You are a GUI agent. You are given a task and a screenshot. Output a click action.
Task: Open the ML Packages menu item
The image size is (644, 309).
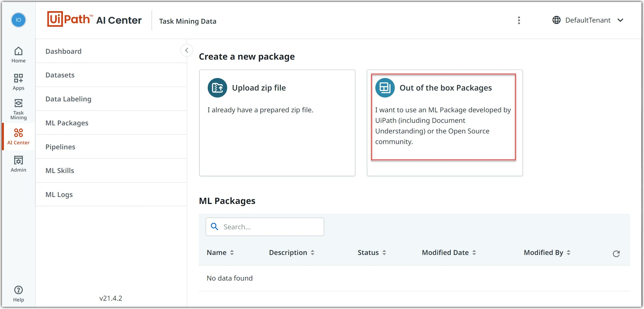click(111, 123)
